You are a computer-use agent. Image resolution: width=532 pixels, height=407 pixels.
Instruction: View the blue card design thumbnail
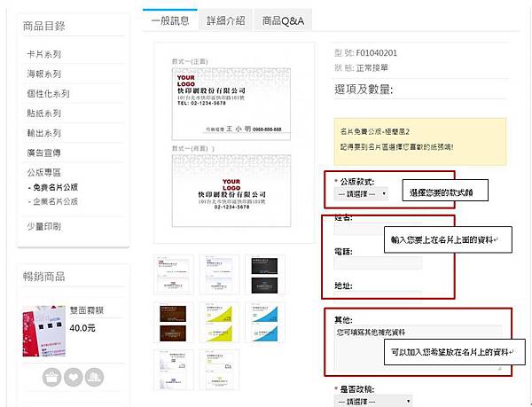264,323
